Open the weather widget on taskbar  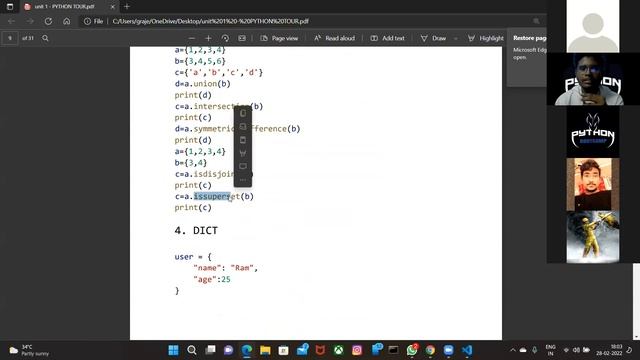[x=29, y=350]
